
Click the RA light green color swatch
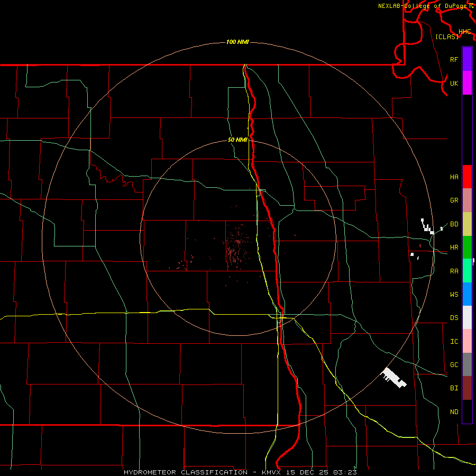click(x=467, y=271)
